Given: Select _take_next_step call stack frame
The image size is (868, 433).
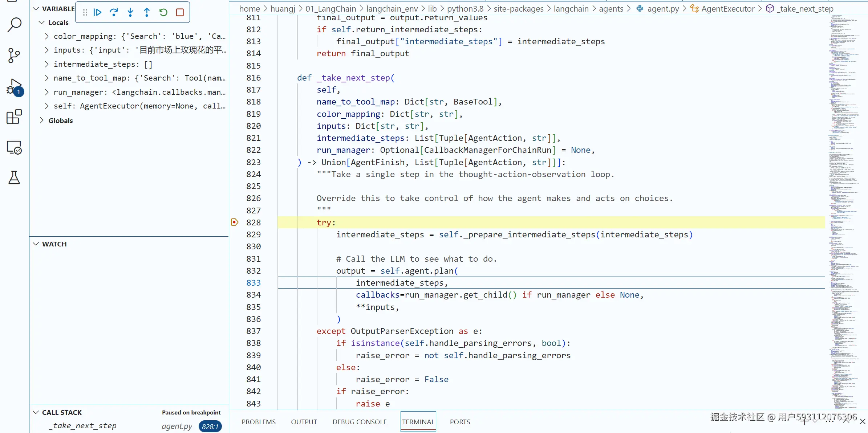Looking at the screenshot, I should (x=83, y=426).
